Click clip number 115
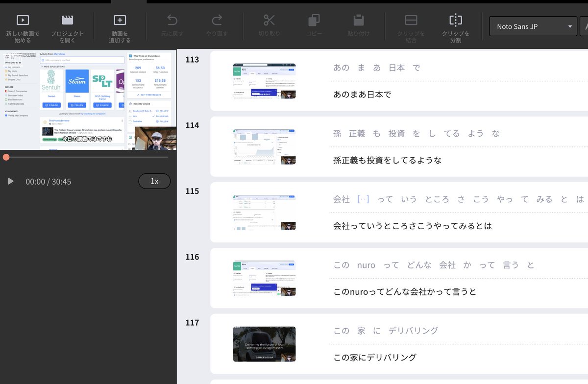The image size is (588, 384). pyautogui.click(x=192, y=191)
